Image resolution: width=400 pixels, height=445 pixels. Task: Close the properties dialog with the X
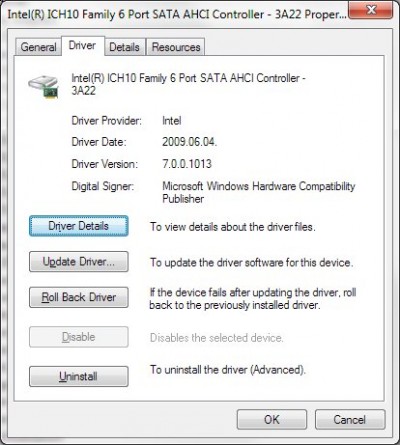[369, 10]
